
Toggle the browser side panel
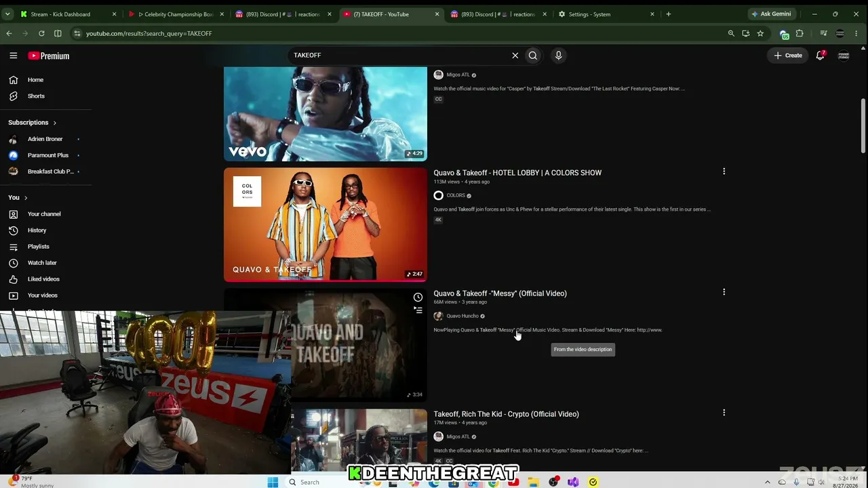[58, 33]
